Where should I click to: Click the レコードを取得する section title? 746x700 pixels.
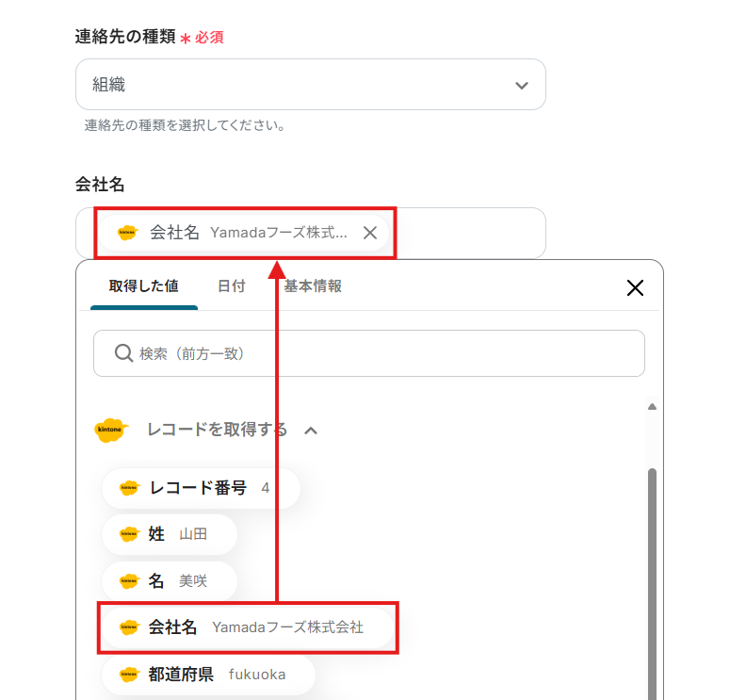pos(217,430)
